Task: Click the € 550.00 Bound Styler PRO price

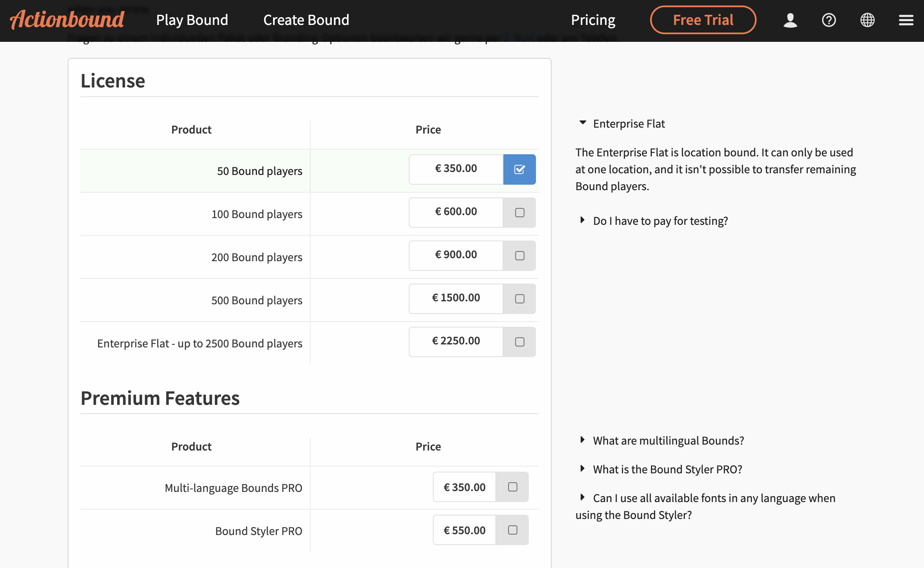Action: tap(465, 531)
